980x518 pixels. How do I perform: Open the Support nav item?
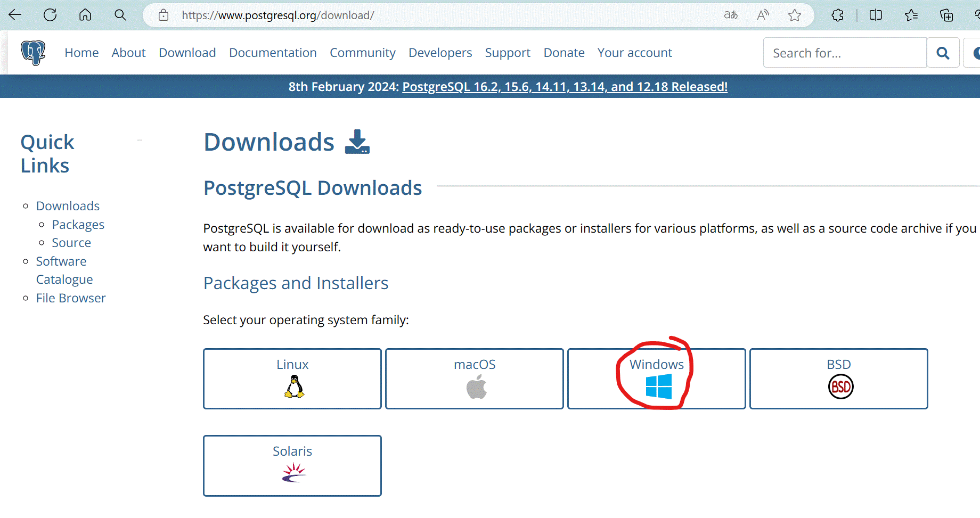[x=508, y=53]
